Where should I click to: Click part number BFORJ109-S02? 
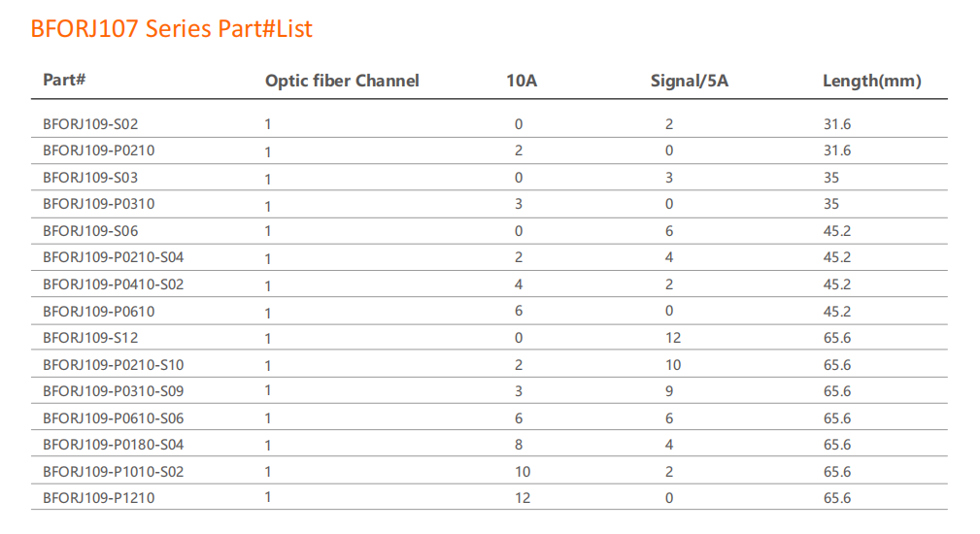pos(84,124)
